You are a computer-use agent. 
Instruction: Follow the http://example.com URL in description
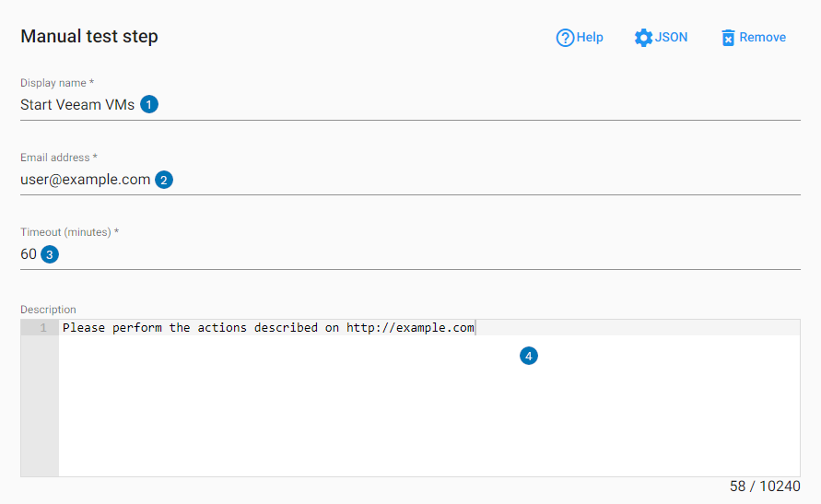[x=410, y=328]
